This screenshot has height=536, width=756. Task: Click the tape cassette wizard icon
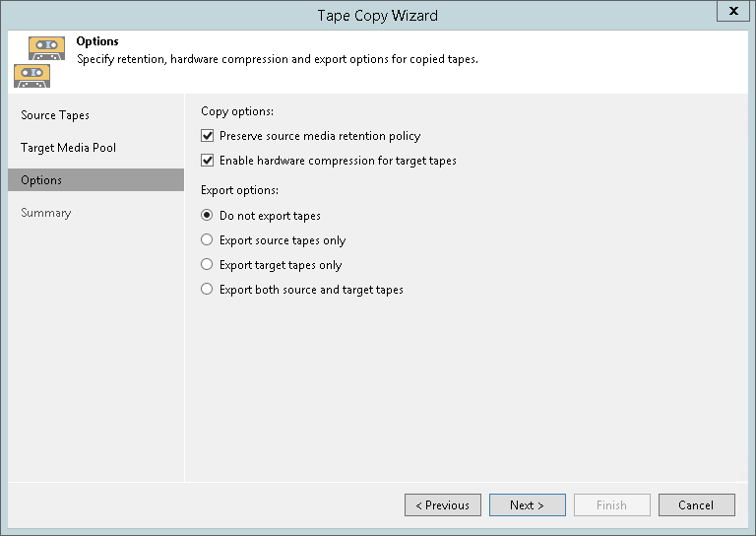39,59
